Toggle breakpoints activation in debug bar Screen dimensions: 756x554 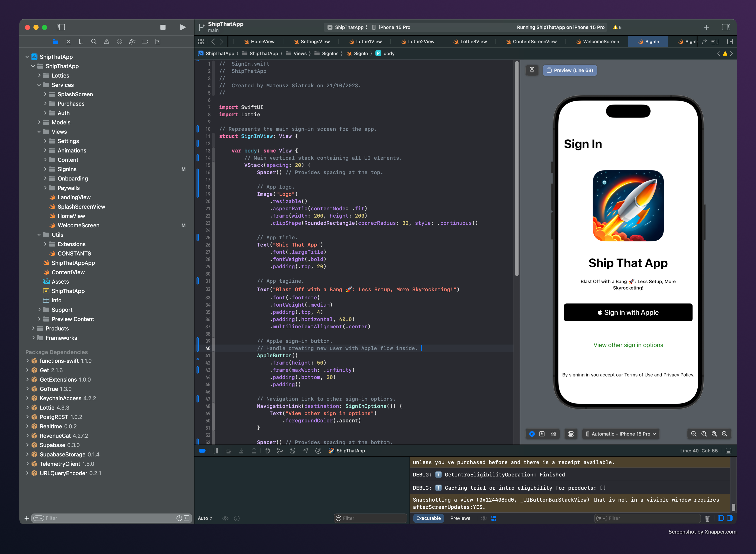pos(202,451)
